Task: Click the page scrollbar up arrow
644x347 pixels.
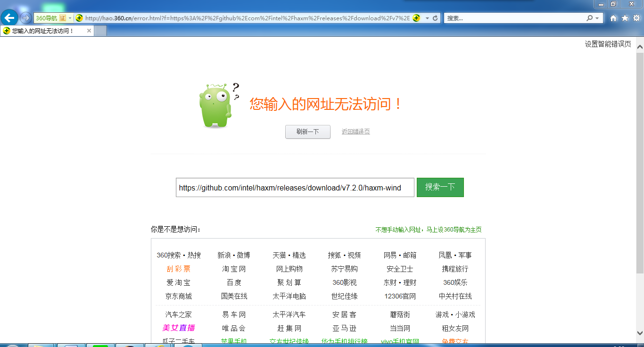Action: click(x=640, y=47)
